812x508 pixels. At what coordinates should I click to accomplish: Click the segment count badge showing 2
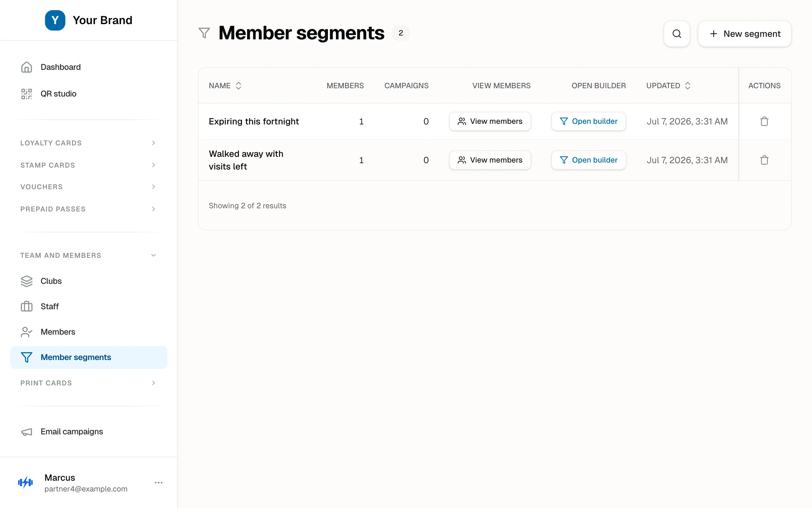coord(401,33)
